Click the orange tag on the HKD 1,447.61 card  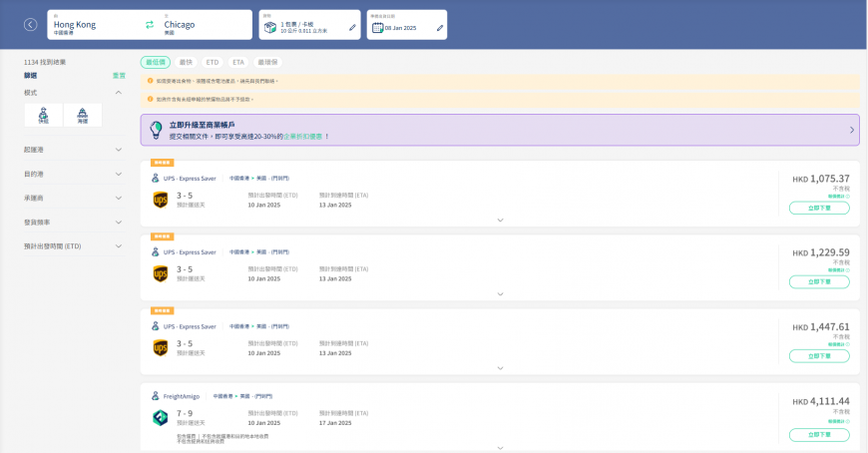pyautogui.click(x=163, y=310)
